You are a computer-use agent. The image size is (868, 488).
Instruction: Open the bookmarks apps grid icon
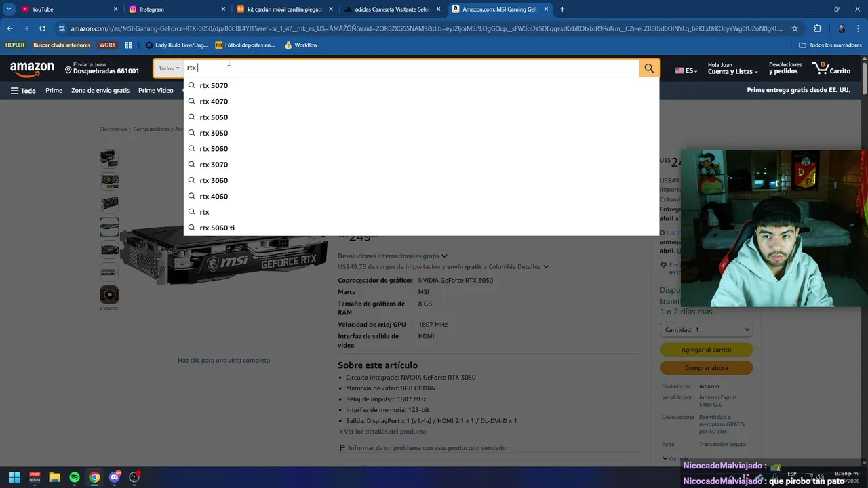point(128,45)
